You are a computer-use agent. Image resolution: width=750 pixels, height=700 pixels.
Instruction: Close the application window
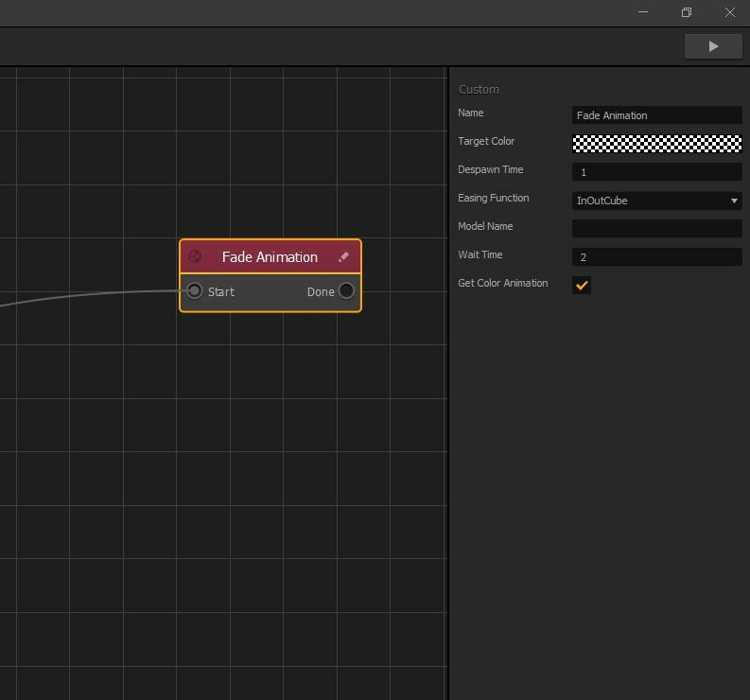click(729, 12)
